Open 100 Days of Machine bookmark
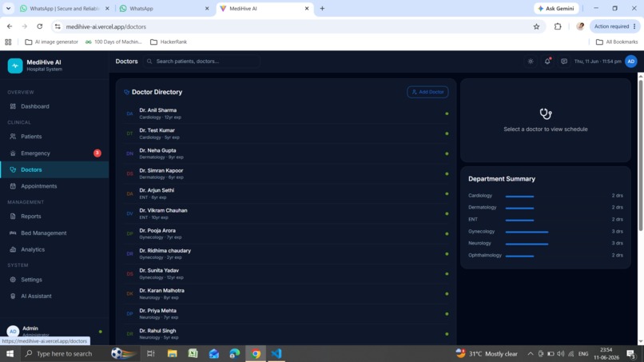 click(x=113, y=42)
